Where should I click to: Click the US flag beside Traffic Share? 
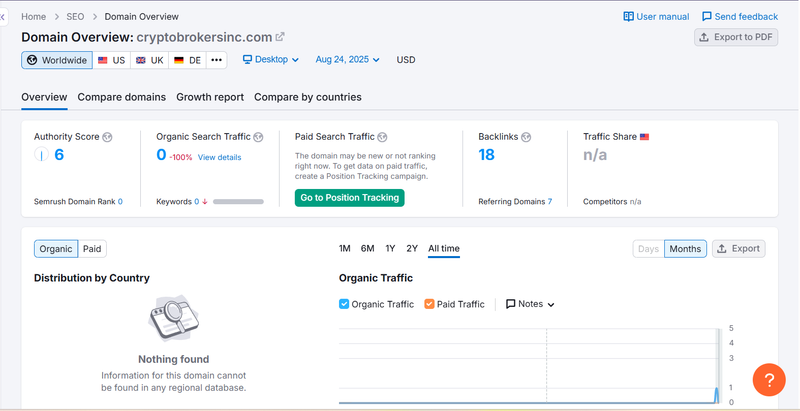click(x=644, y=137)
